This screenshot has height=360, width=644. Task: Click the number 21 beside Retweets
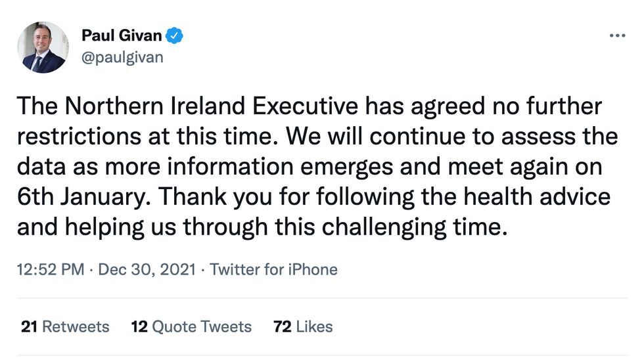(28, 326)
